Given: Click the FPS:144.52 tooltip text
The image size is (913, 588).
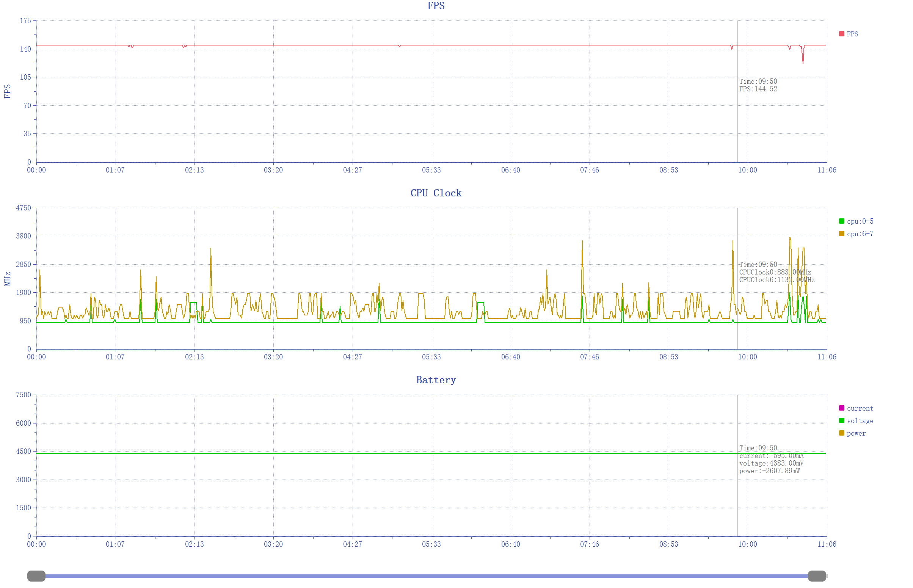Looking at the screenshot, I should point(758,89).
